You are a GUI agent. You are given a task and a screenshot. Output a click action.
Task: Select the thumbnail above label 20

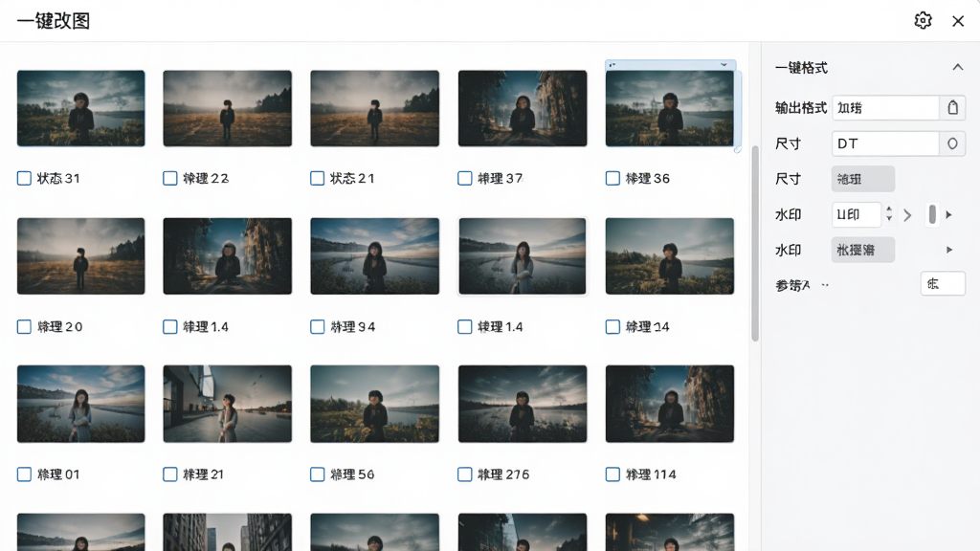(x=80, y=256)
